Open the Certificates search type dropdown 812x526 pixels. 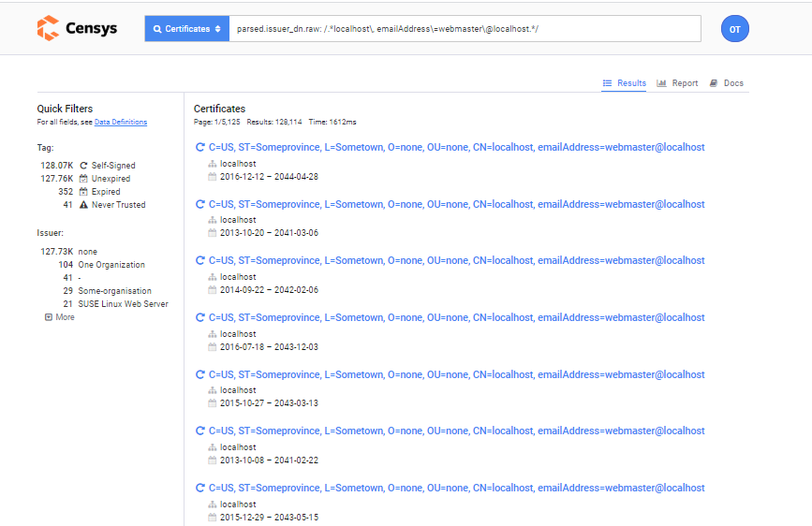[x=187, y=29]
